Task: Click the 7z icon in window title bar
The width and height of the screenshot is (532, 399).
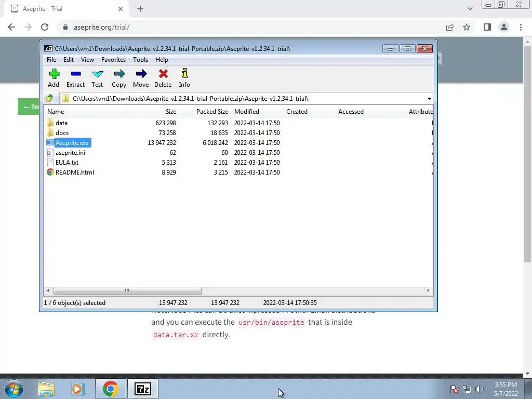Action: 48,48
